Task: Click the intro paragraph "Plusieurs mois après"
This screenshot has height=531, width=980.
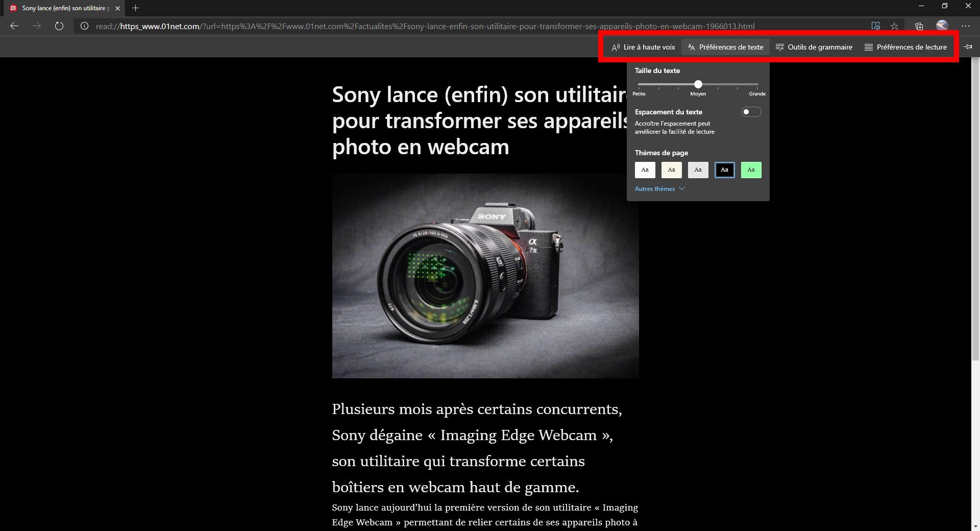Action: pos(477,448)
